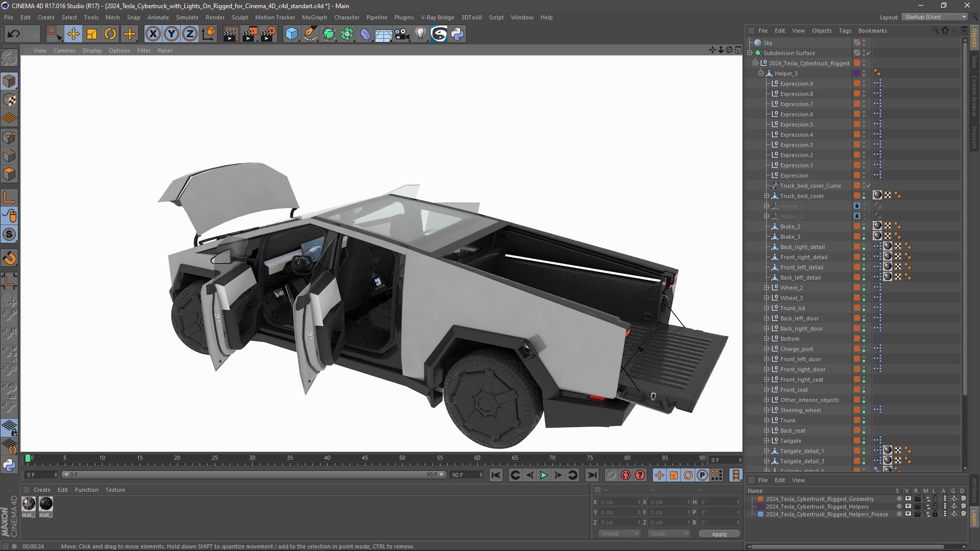Click Render View clapperboard icon
Viewport: 980px width, 551px height.
point(231,34)
